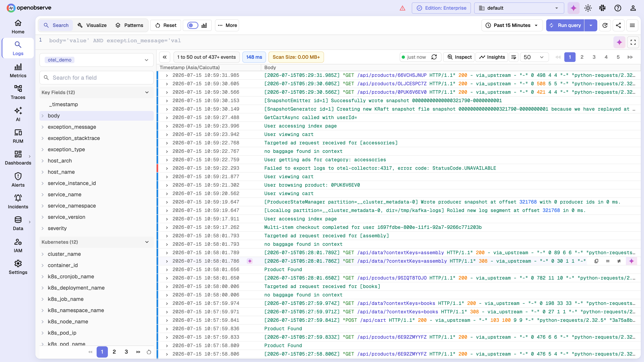Expand the 10:59:22.293 failed export log row

click(x=167, y=168)
